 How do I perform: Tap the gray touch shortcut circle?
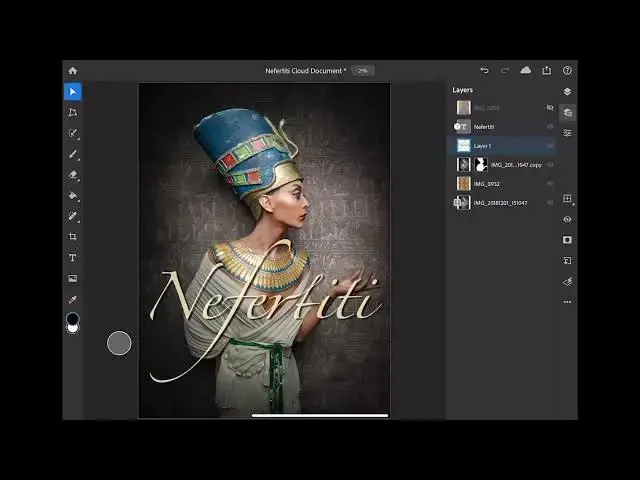tap(119, 343)
